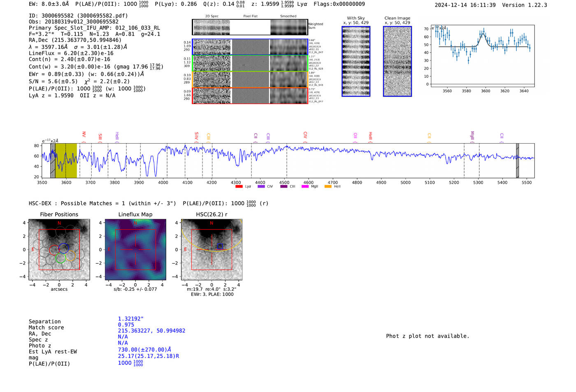The height and width of the screenshot is (392, 576).
Task: Click the emission line Gaussian fit plot
Action: (482, 56)
